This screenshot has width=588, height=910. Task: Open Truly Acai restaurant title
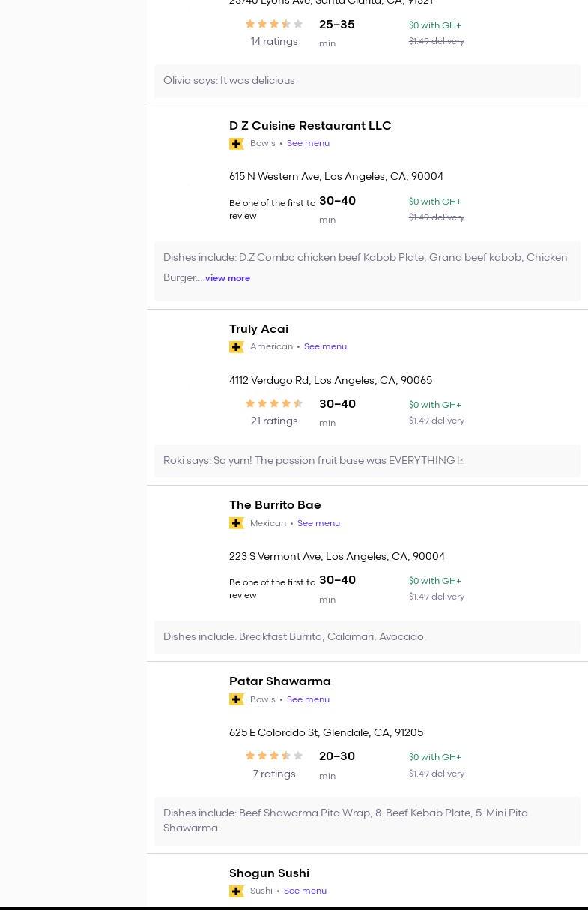258,329
